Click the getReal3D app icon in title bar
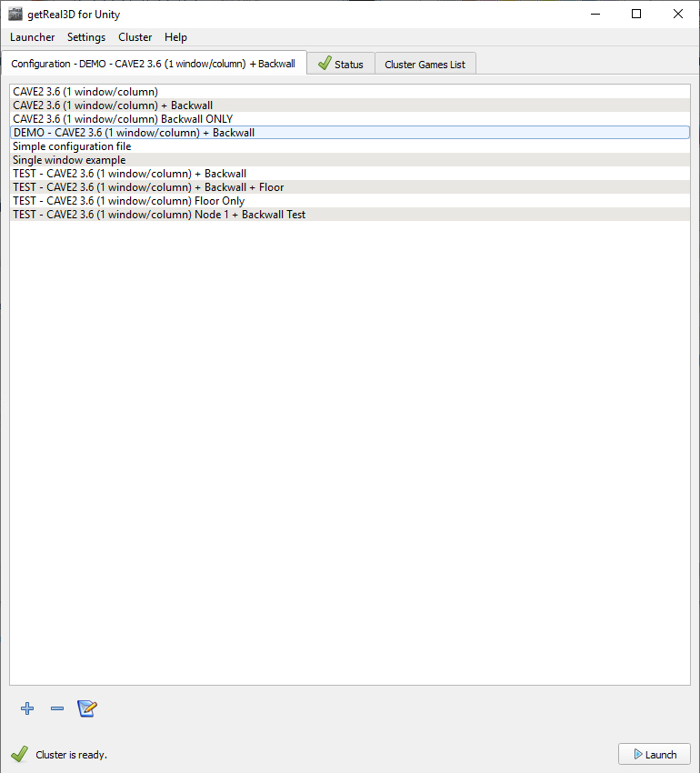 click(x=15, y=15)
